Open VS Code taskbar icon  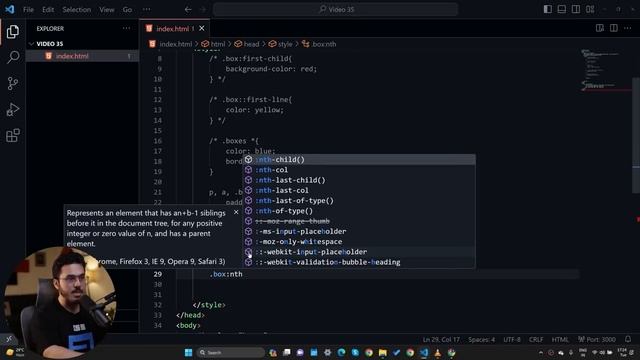424,352
